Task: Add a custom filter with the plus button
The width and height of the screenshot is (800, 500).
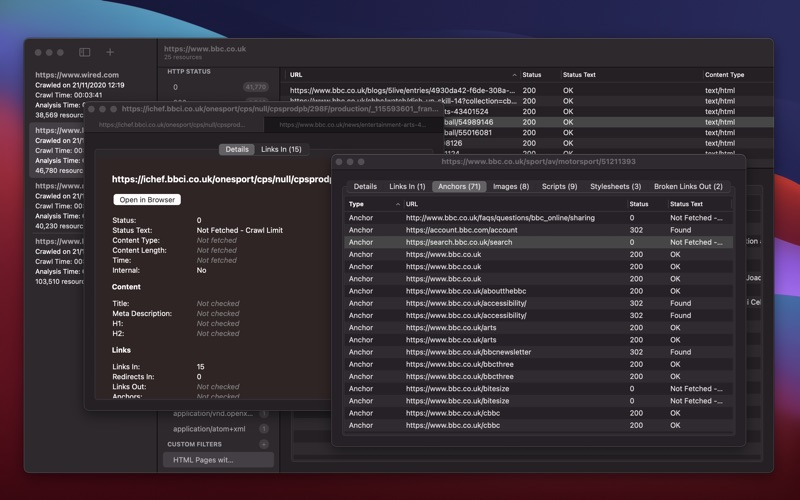Action: click(x=264, y=443)
